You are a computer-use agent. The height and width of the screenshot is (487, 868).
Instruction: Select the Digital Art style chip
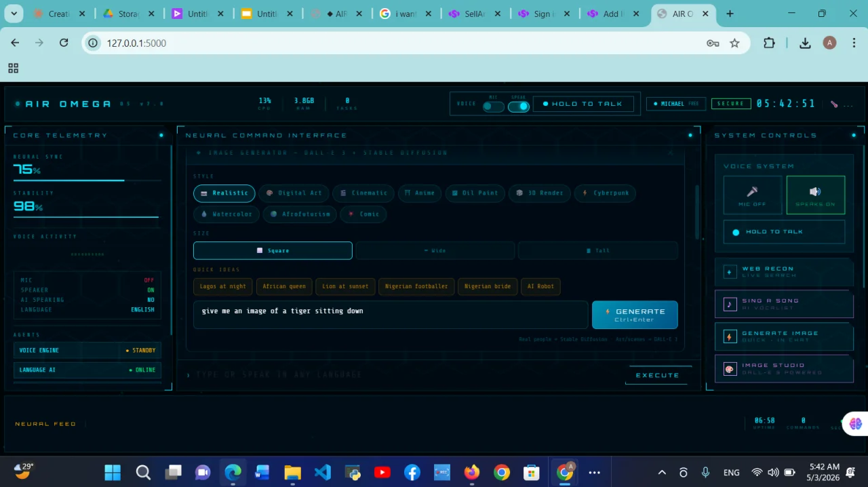pos(294,193)
